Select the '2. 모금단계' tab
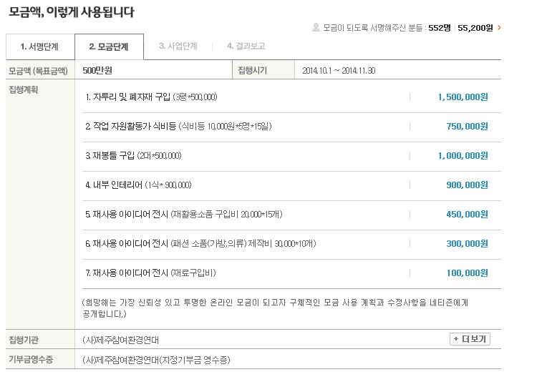The image size is (547, 392). 110,46
